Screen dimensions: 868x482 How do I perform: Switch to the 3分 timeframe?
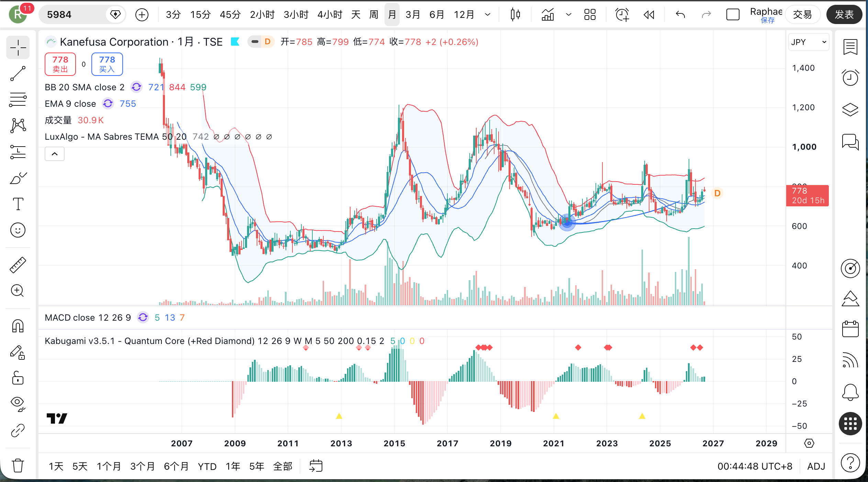[x=173, y=14]
